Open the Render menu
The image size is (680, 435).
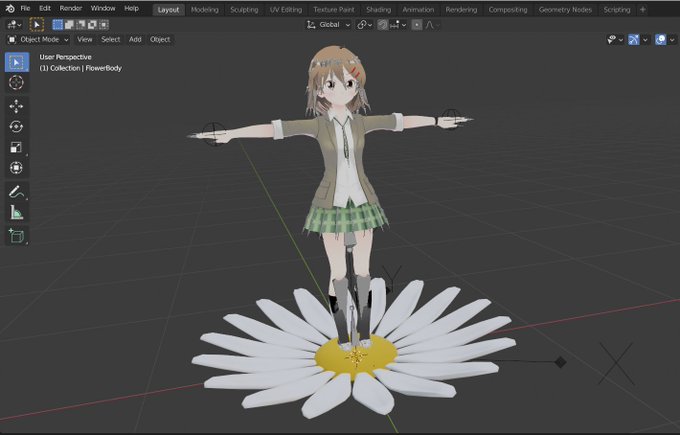coord(71,8)
